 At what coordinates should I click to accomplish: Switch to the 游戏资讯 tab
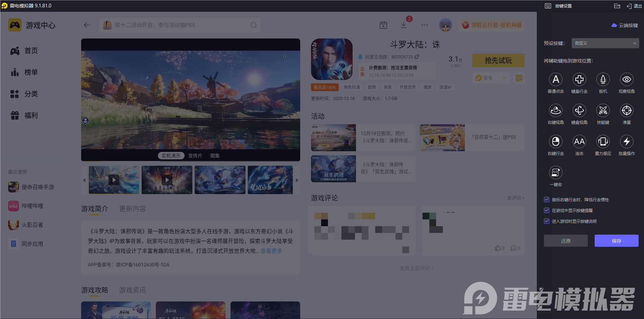pos(133,290)
